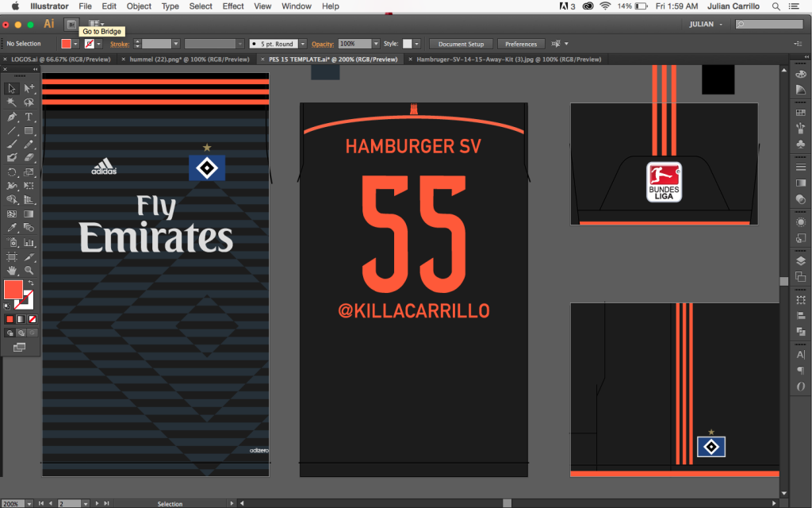The height and width of the screenshot is (508, 812).
Task: Select the Mesh tool
Action: (11, 214)
